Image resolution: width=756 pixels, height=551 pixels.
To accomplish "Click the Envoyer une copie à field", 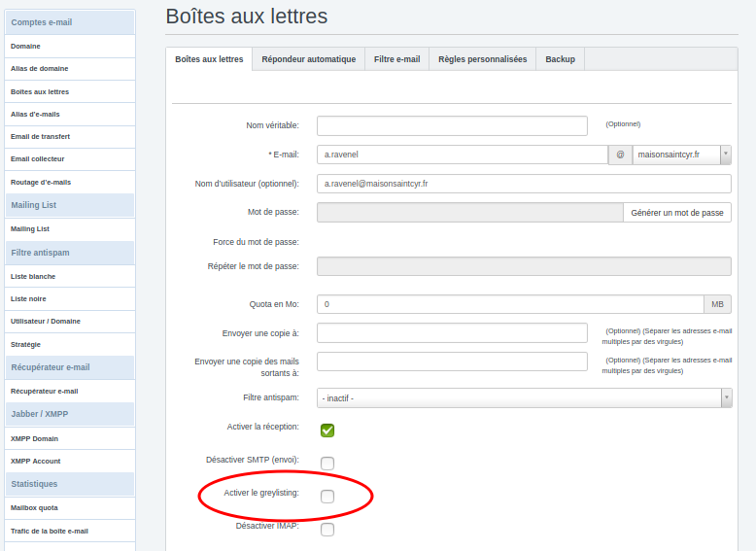I will click(x=452, y=333).
